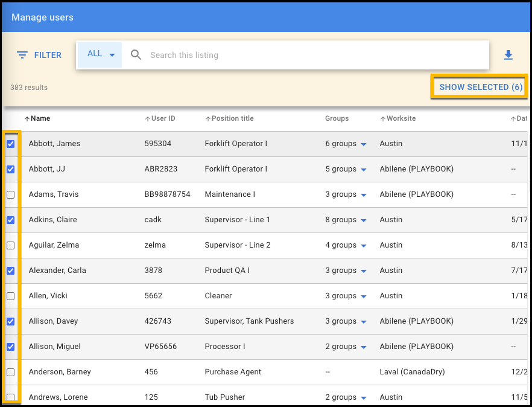Sort by the Worksite column arrow
The image size is (532, 407).
(x=382, y=118)
